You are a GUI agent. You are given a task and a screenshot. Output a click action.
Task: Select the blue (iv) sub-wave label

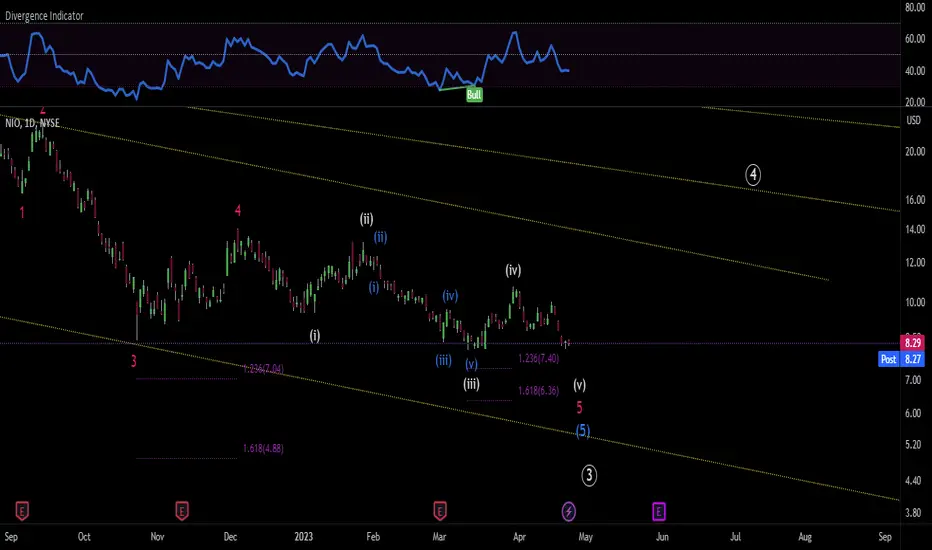click(450, 296)
